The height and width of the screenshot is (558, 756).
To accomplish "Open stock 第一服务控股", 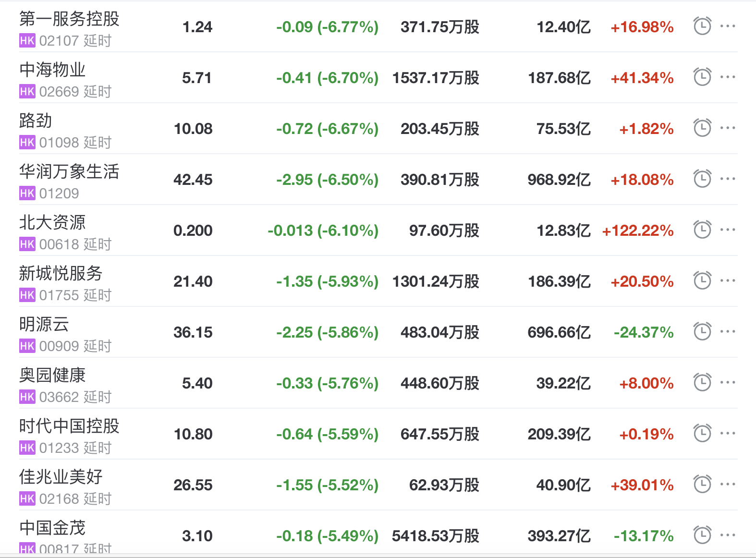I will [x=69, y=19].
